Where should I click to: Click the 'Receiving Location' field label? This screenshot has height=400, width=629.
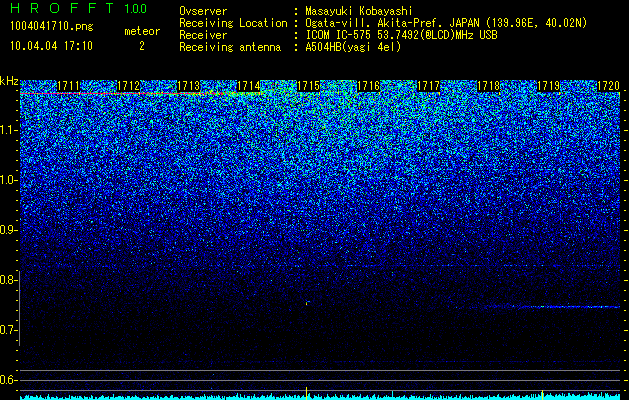click(x=233, y=23)
